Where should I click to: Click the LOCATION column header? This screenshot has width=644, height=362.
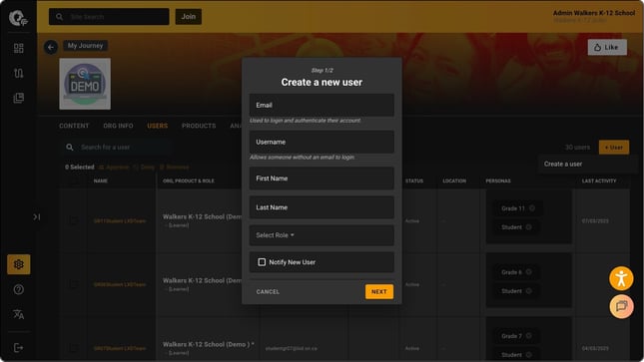click(454, 181)
